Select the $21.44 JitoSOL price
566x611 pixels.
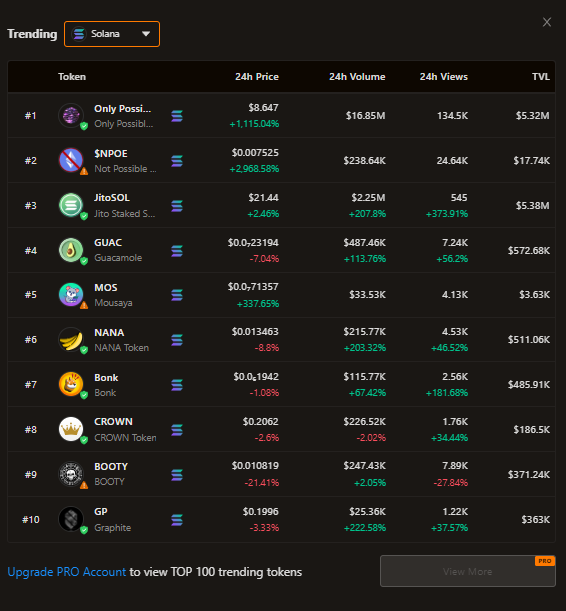point(263,198)
